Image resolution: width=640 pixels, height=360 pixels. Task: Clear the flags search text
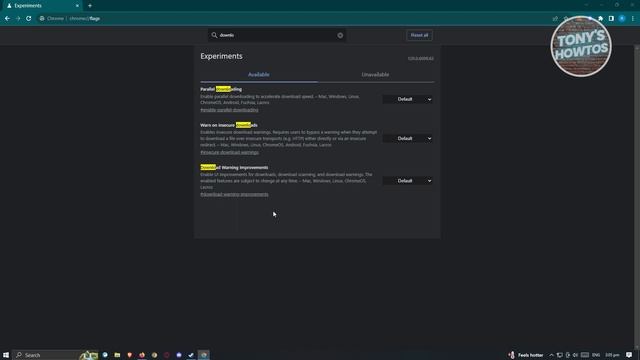pyautogui.click(x=340, y=36)
